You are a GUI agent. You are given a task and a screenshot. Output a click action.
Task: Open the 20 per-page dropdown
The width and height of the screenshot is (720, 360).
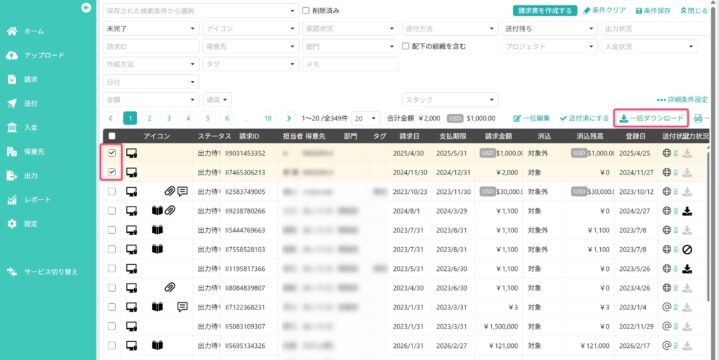[366, 118]
